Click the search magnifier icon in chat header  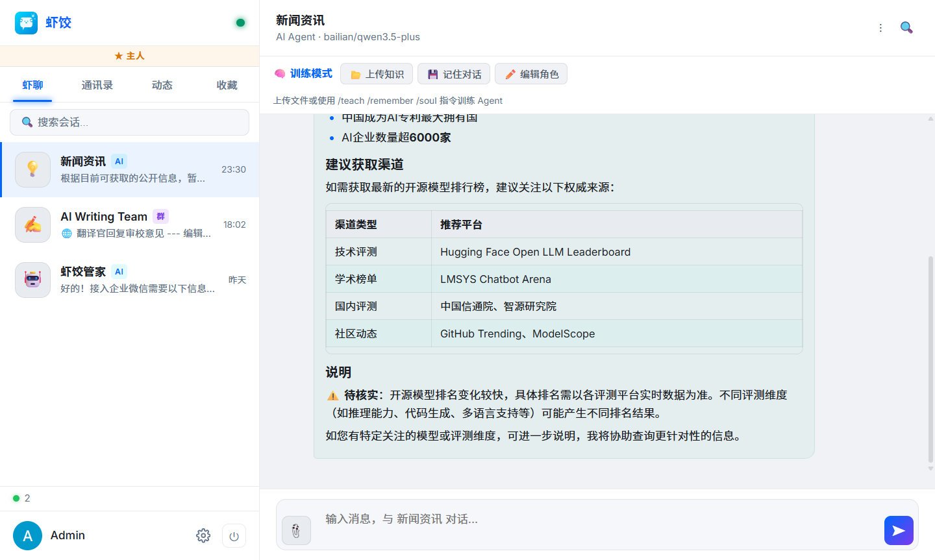coord(906,28)
